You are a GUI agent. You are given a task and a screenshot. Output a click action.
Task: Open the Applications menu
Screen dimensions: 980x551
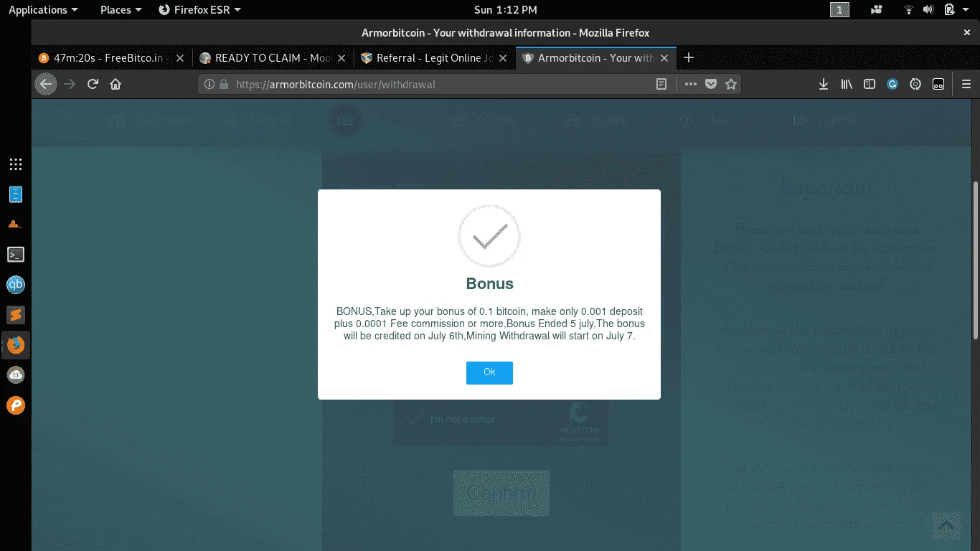coord(43,9)
